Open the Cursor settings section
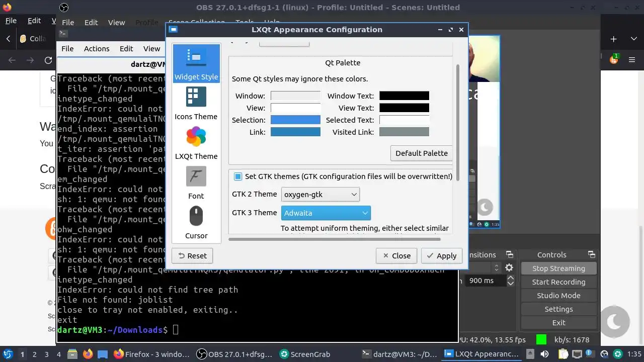The width and height of the screenshot is (644, 362). (196, 222)
